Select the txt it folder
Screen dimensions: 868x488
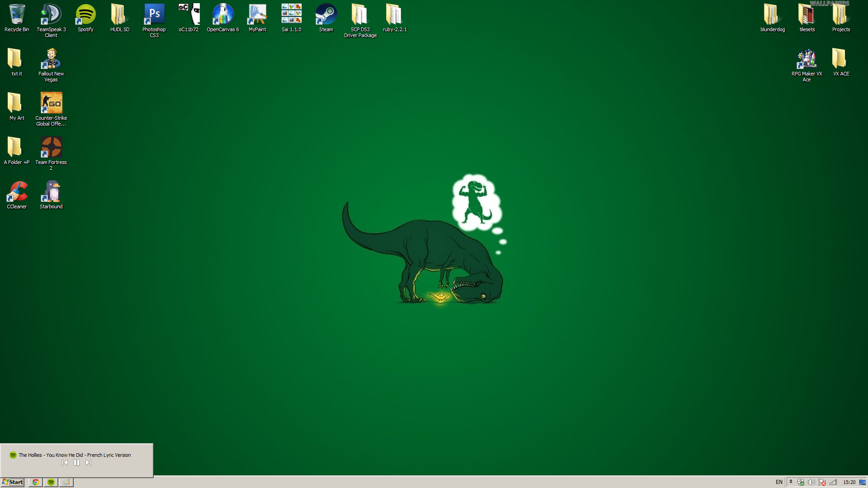point(17,62)
